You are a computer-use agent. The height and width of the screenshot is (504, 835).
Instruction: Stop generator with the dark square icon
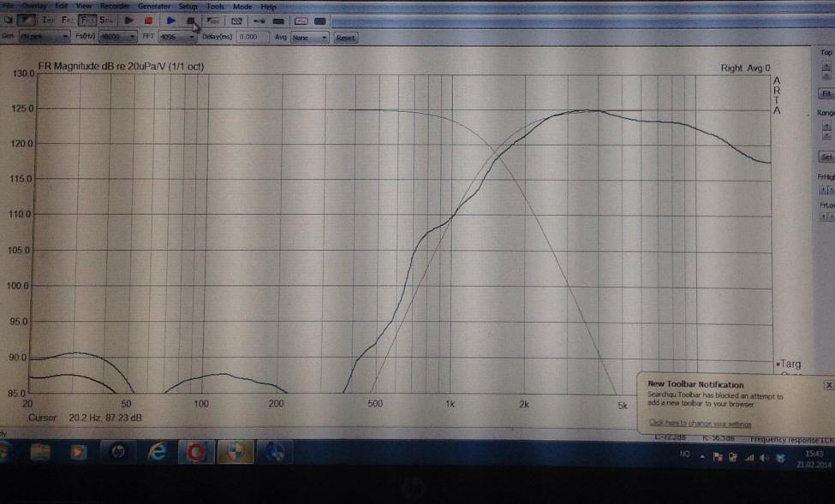point(191,21)
